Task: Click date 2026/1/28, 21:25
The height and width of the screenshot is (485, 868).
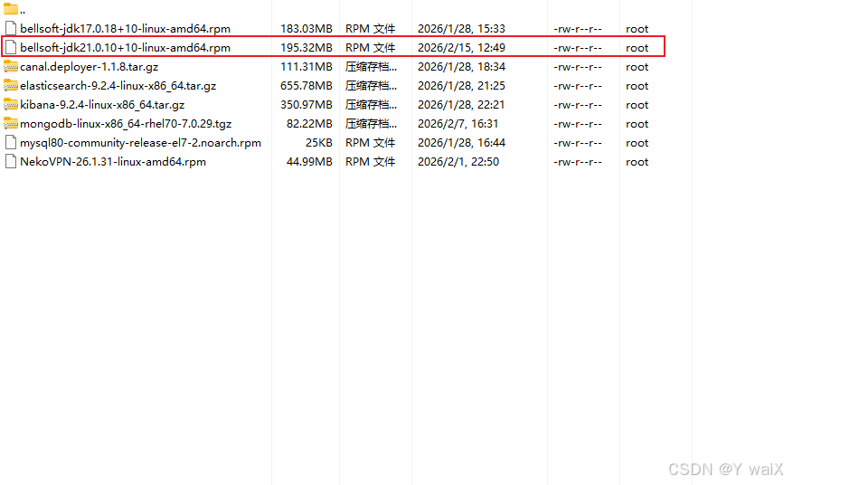Action: tap(461, 86)
